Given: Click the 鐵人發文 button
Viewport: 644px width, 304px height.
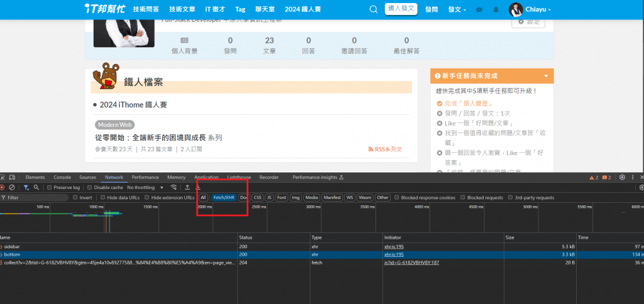Looking at the screenshot, I should tap(401, 9).
